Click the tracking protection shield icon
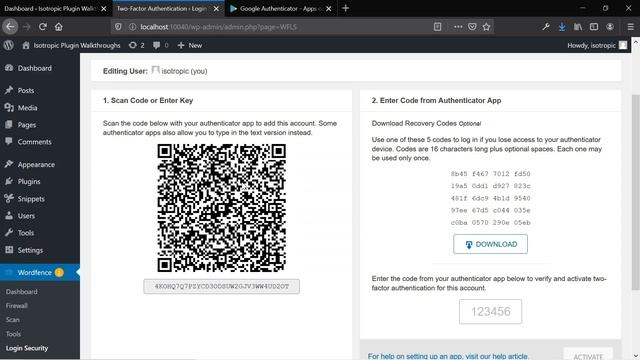 [118, 27]
